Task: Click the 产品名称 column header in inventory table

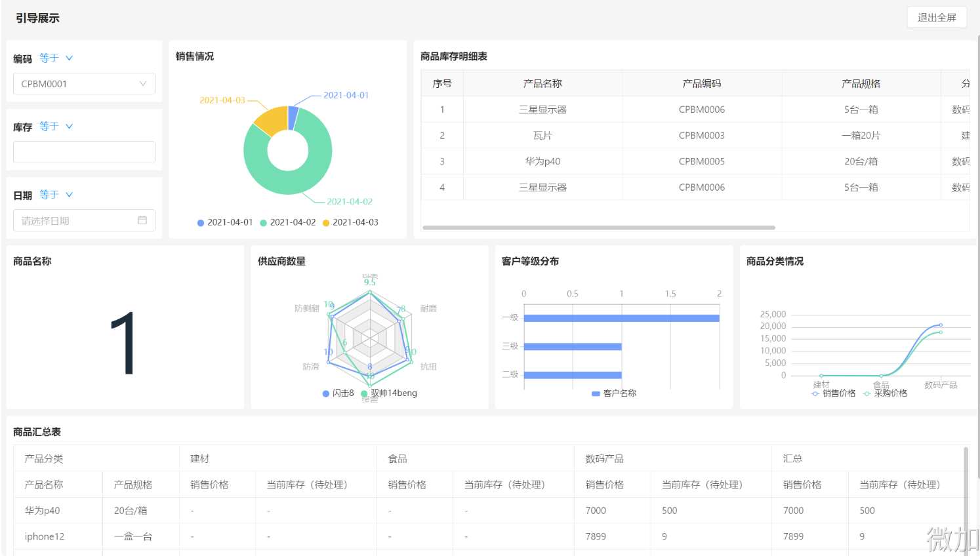Action: pyautogui.click(x=542, y=83)
